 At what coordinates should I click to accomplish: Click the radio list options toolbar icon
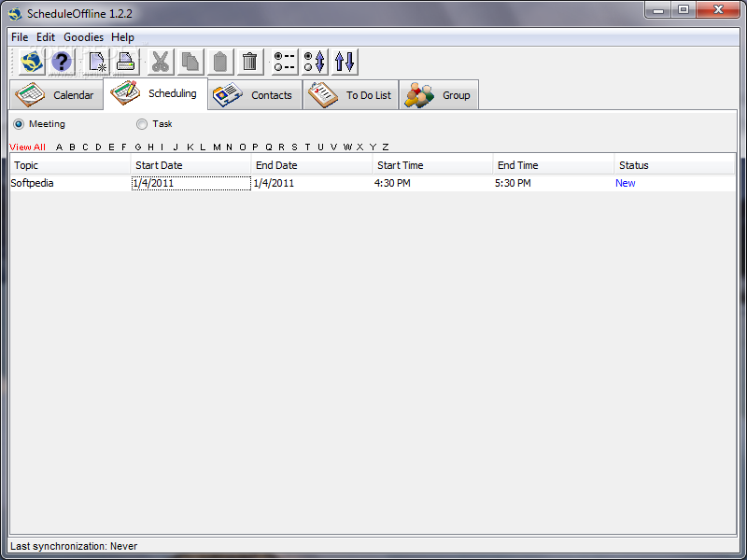click(285, 62)
